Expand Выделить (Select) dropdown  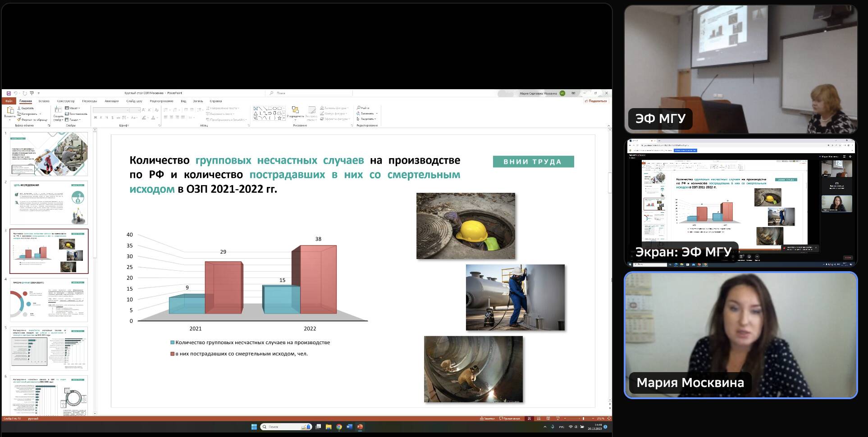[366, 119]
